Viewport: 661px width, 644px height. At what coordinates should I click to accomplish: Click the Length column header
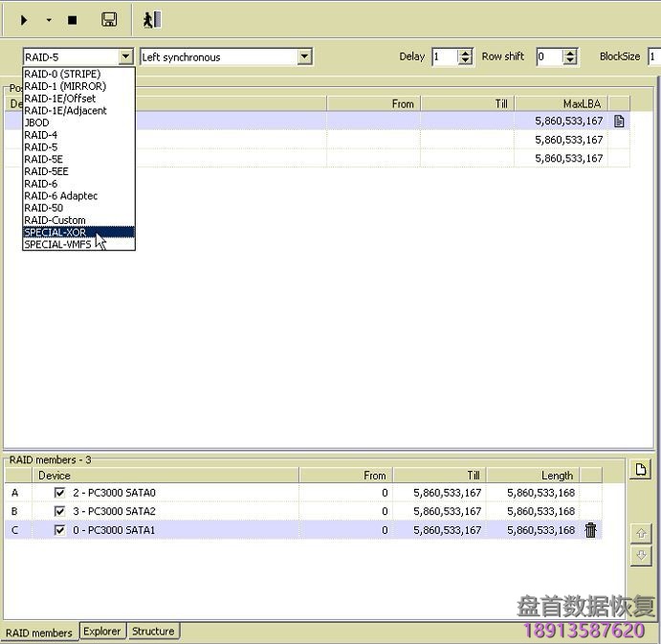533,476
